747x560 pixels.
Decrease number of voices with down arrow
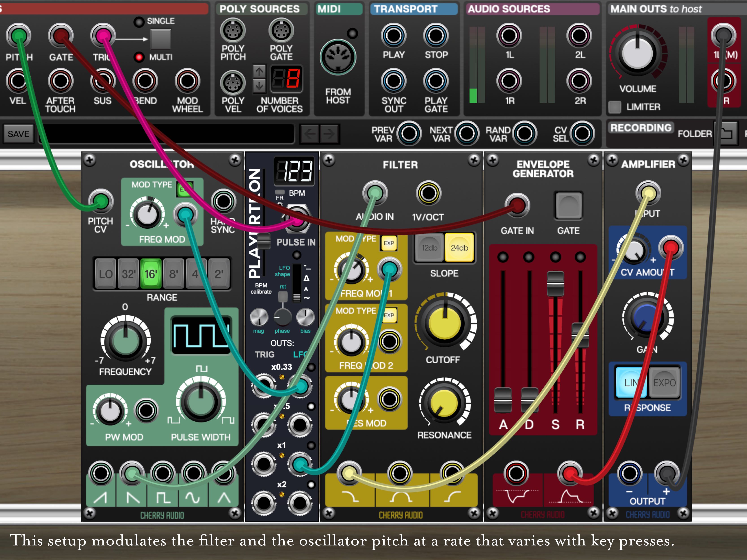(259, 86)
